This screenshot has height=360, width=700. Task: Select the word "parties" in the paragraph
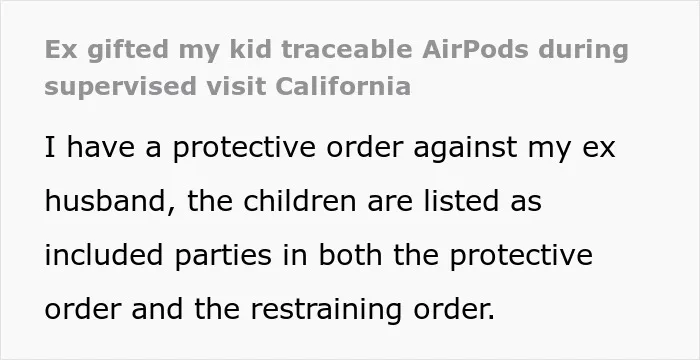pos(223,256)
